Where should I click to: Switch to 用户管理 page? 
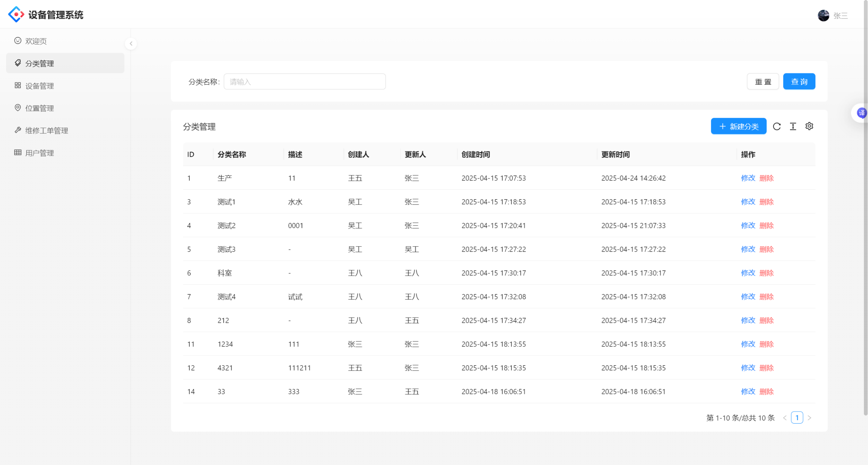39,153
